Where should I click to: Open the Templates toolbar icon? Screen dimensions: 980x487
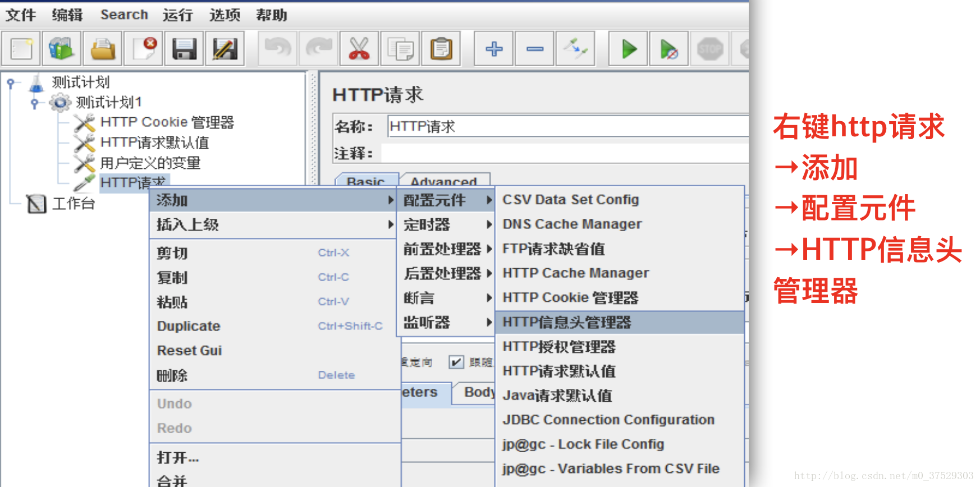tap(62, 49)
